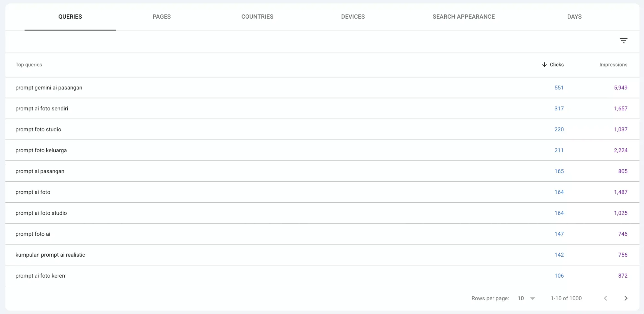644x314 pixels.
Task: Click the 1,025 impressions value
Action: coord(620,213)
